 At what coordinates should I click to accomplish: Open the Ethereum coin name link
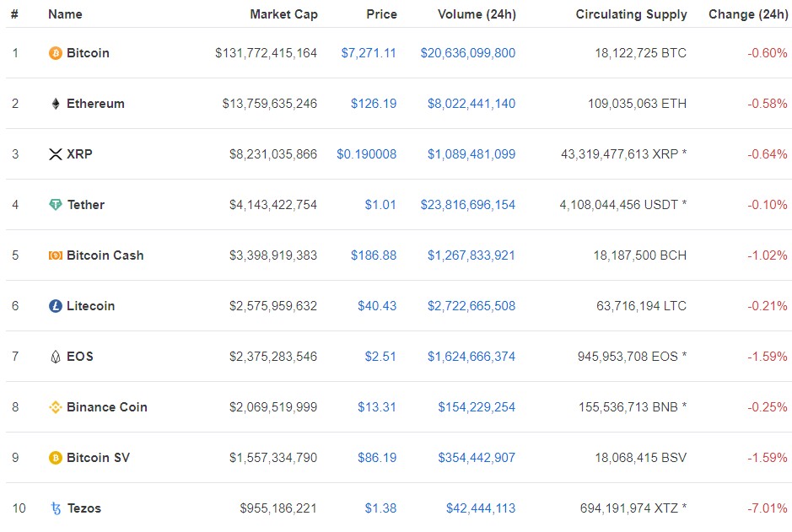coord(95,104)
